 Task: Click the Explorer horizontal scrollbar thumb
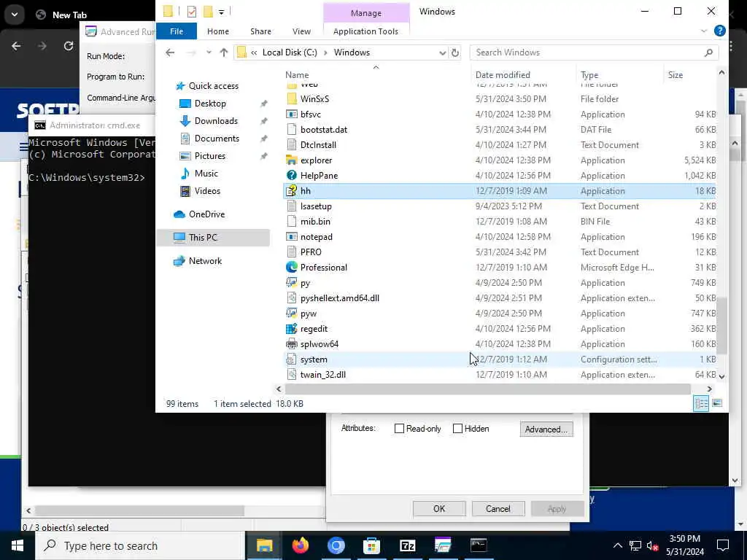[488, 389]
